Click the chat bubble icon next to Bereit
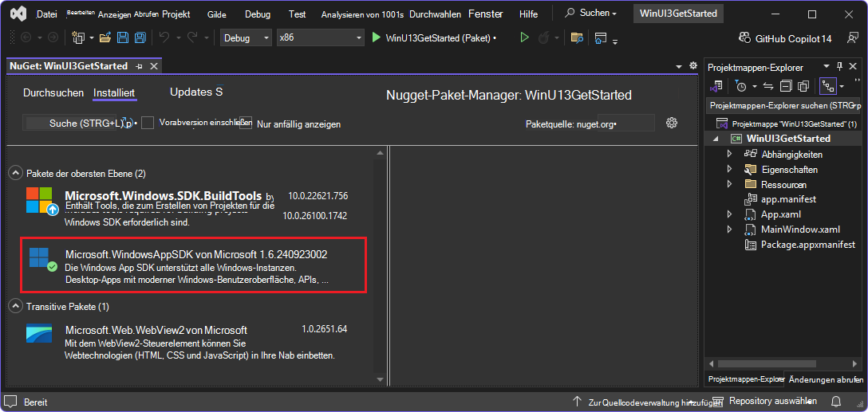868x412 pixels. coord(11,402)
